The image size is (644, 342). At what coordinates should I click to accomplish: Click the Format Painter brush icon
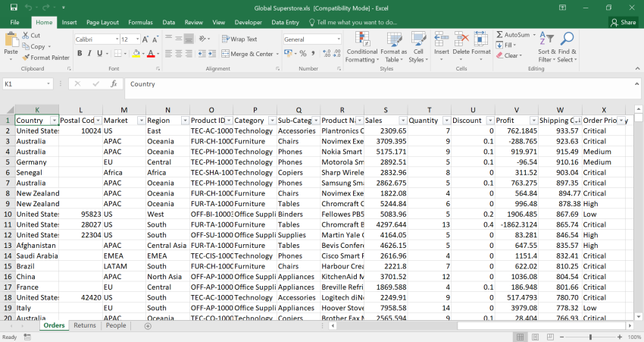point(27,57)
